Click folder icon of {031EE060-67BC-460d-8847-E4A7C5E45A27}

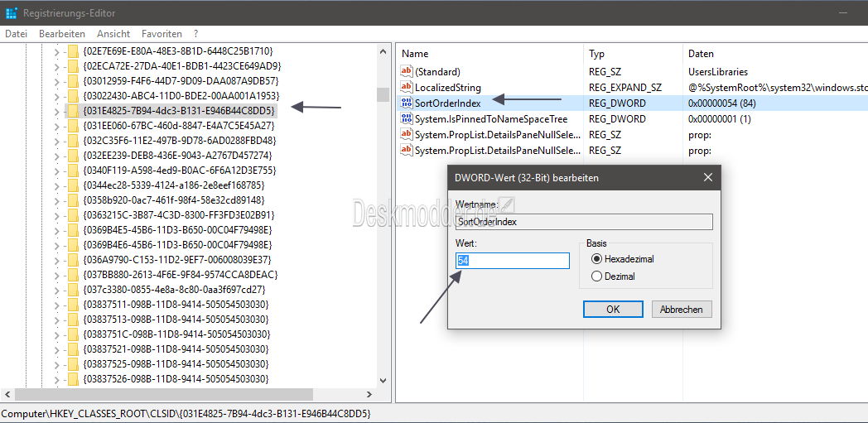tap(73, 126)
